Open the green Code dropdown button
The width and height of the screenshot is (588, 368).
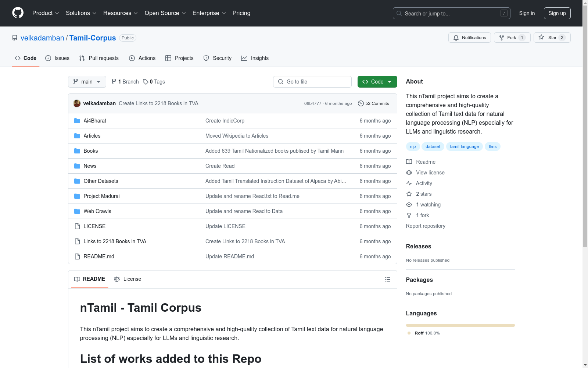(x=377, y=82)
